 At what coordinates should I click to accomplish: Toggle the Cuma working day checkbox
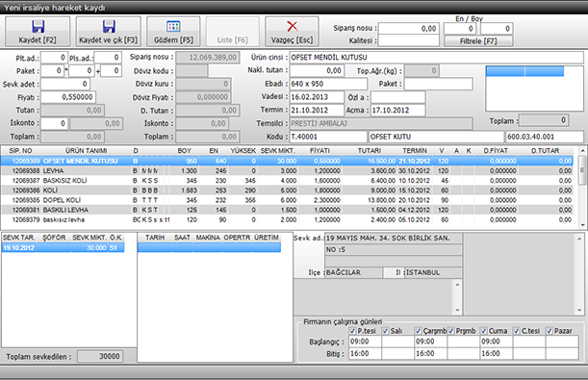click(x=484, y=331)
